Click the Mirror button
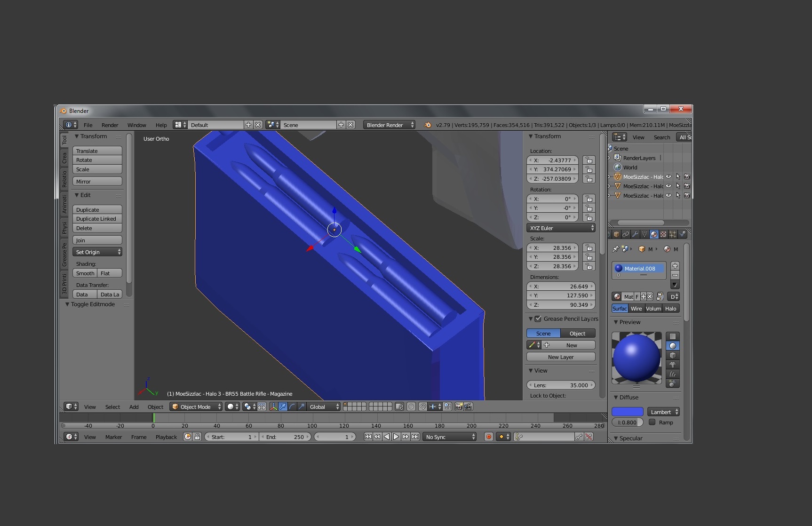 pyautogui.click(x=97, y=181)
